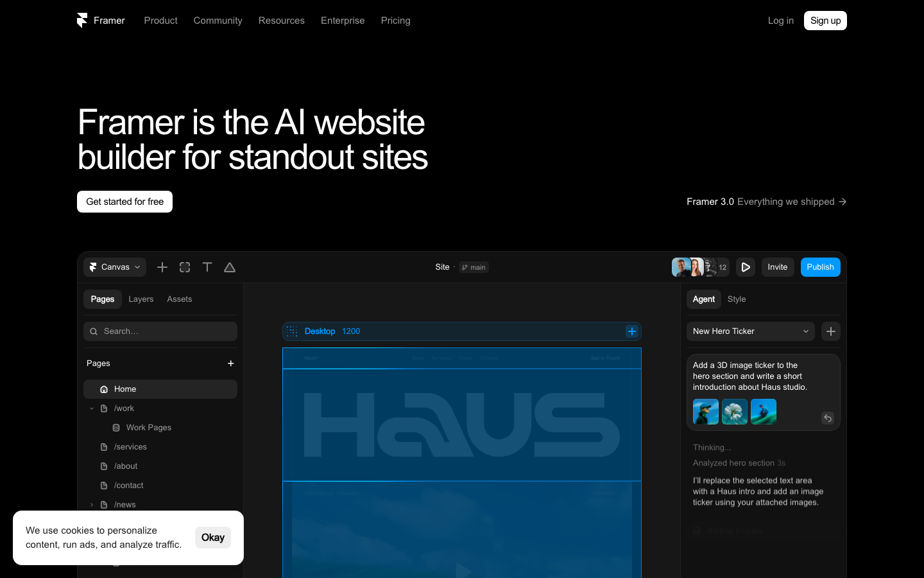Click the arrow after Everything we shipped
The image size is (924, 578).
coord(843,202)
